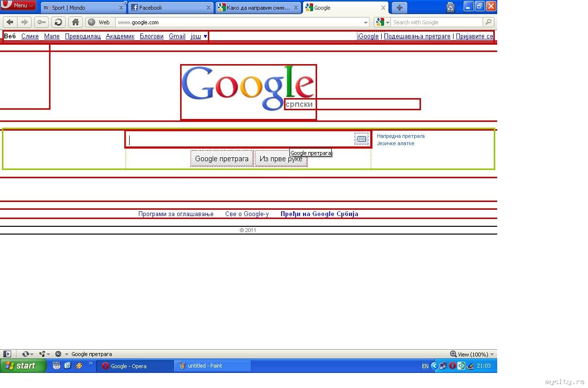Open the search engine selector dropdown
The image size is (588, 388).
coord(382,22)
